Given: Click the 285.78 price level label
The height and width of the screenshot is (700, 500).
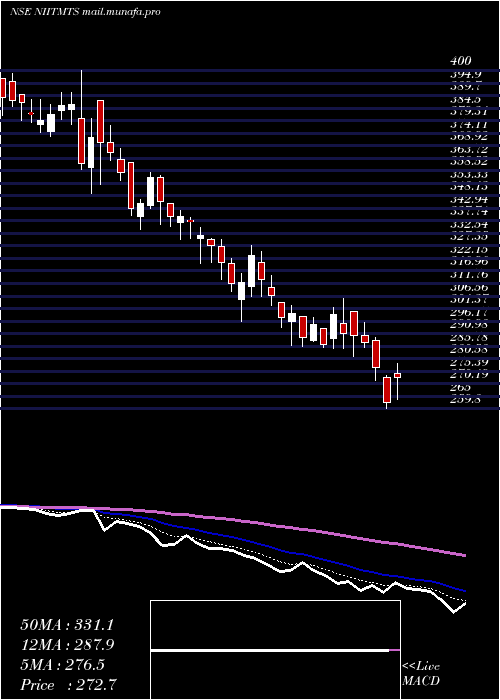Looking at the screenshot, I should (x=468, y=337).
